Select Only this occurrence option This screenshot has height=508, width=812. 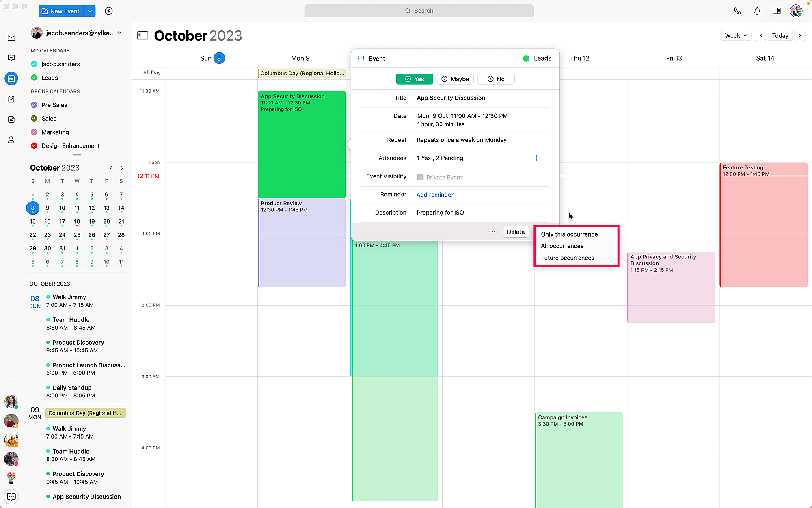[569, 234]
